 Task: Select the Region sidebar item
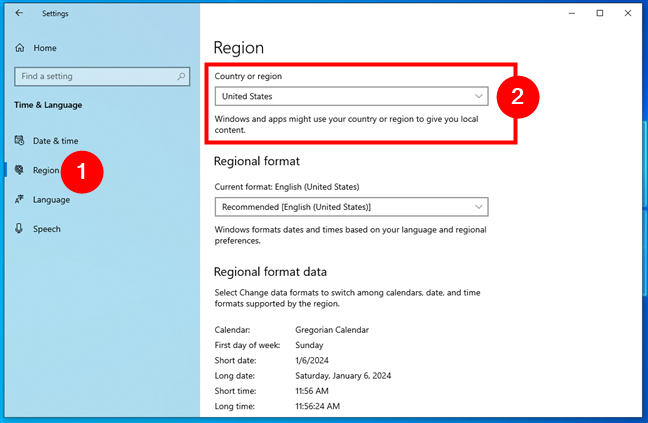(46, 170)
